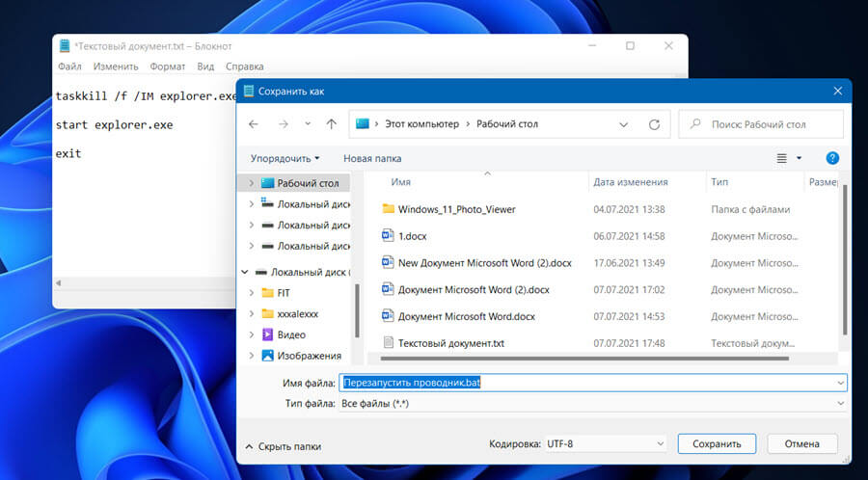Click the 04.07.2021 13:38 date cell
Image resolution: width=868 pixels, height=480 pixels.
click(x=629, y=209)
